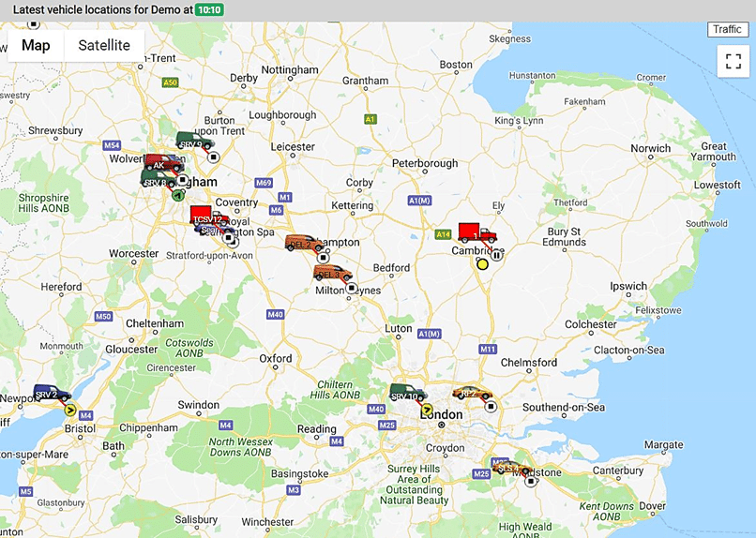The image size is (756, 538).
Task: Open fullscreen map view
Action: click(733, 61)
